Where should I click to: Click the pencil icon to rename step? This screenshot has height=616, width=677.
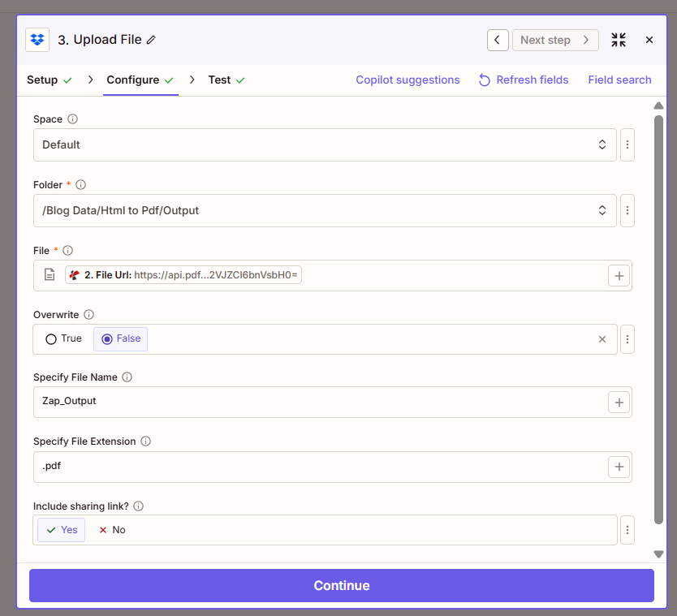click(x=152, y=40)
